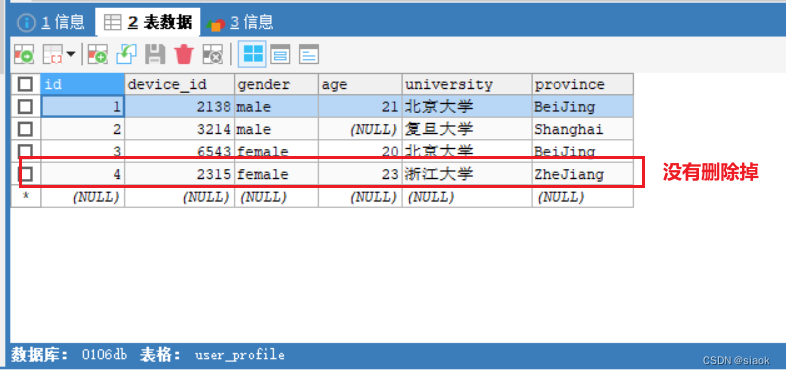Click the table name user_profile in status bar
Screen dimensions: 786x375
pyautogui.click(x=240, y=355)
